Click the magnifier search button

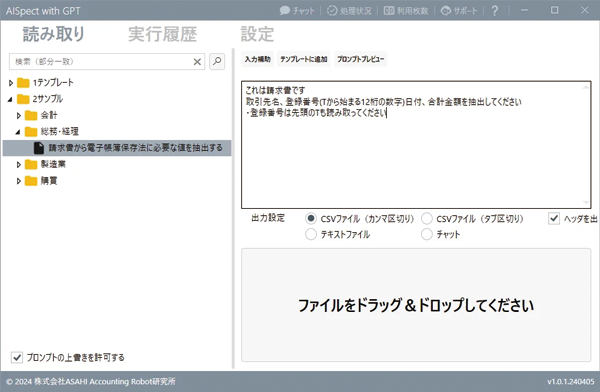(x=217, y=61)
